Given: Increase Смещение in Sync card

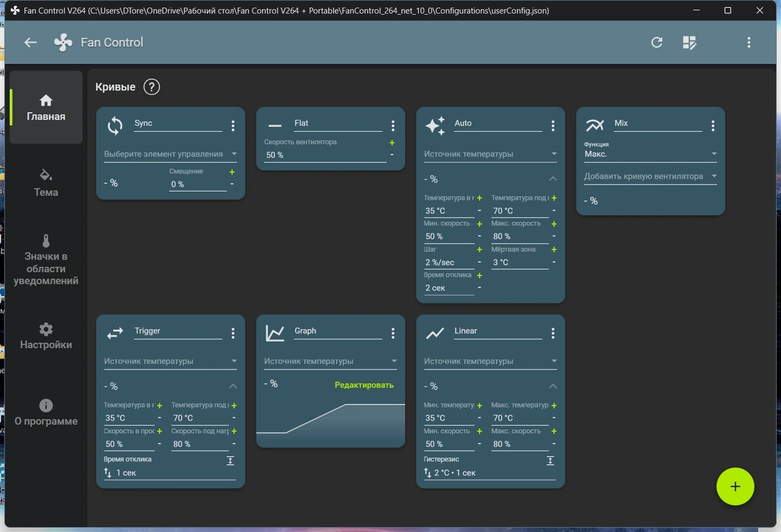Looking at the screenshot, I should click(232, 172).
